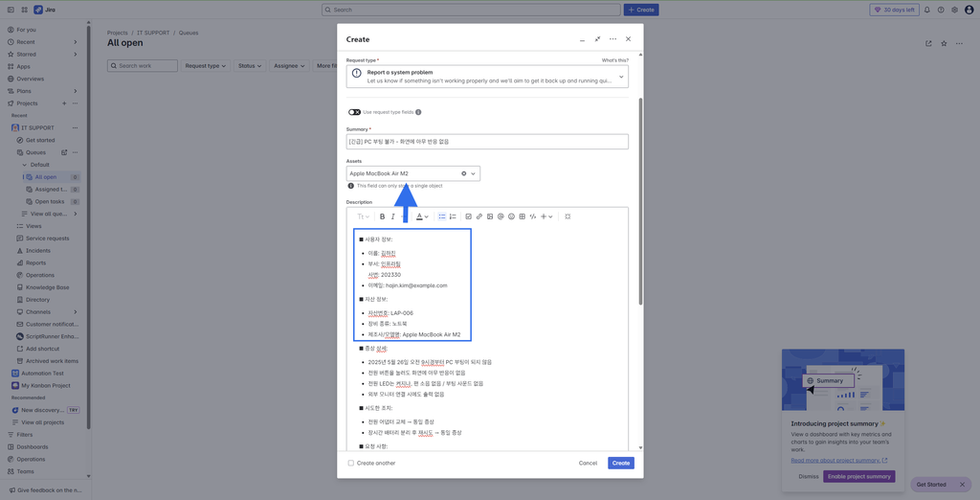Image resolution: width=980 pixels, height=500 pixels.
Task: Select the numbered list icon
Action: coord(453,216)
